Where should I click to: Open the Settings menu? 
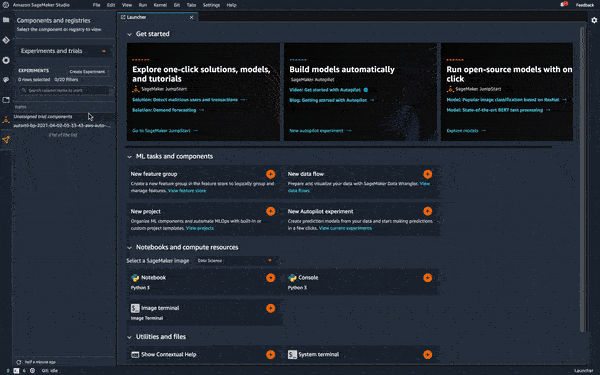211,5
